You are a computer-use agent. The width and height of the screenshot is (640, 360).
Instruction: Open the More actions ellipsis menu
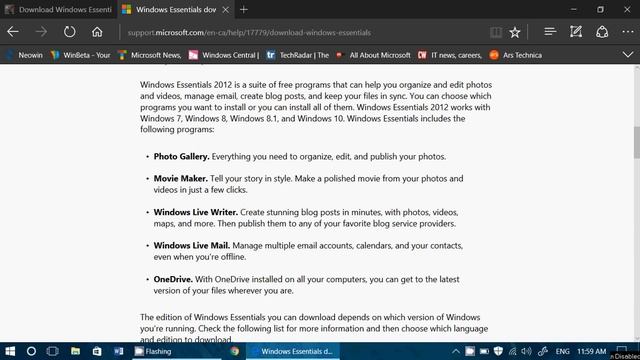pos(628,32)
